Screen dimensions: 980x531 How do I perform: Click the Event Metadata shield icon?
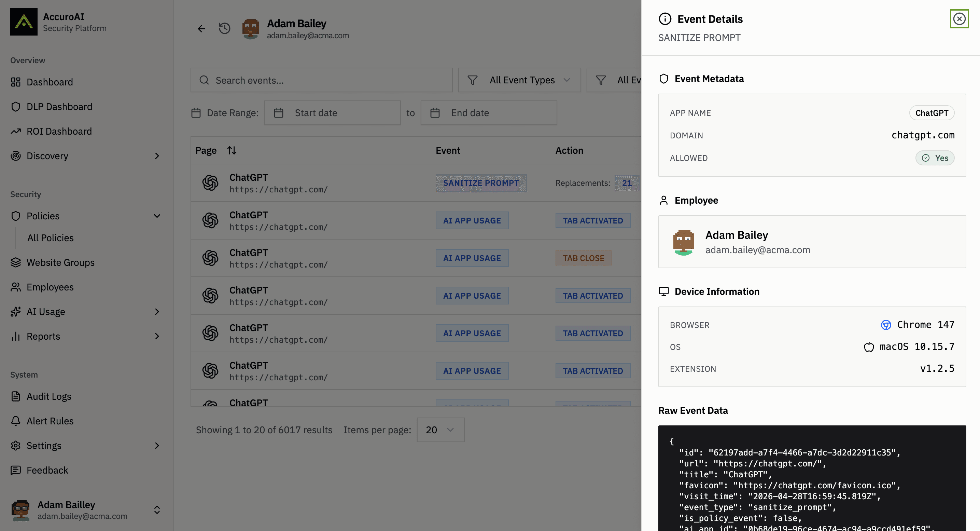tap(664, 79)
